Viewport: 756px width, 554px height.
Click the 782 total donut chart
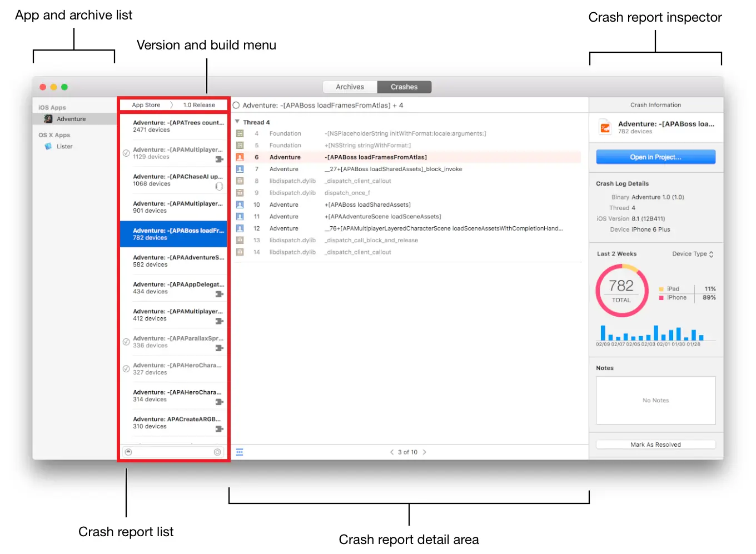[x=621, y=291]
